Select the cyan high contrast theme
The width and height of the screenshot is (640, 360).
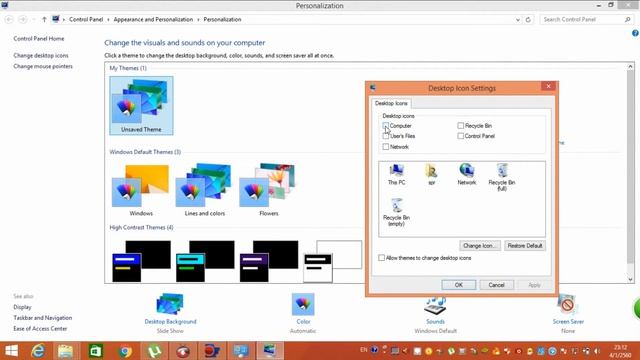pos(205,261)
